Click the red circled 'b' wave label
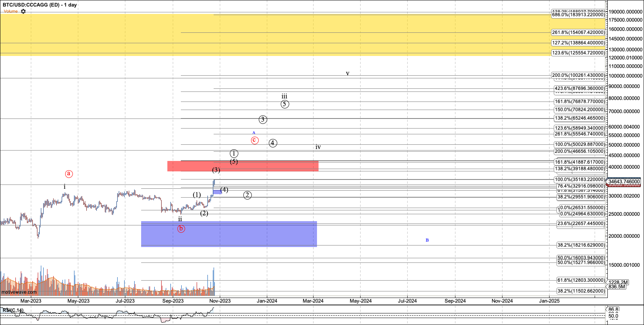The image size is (644, 325). (181, 229)
